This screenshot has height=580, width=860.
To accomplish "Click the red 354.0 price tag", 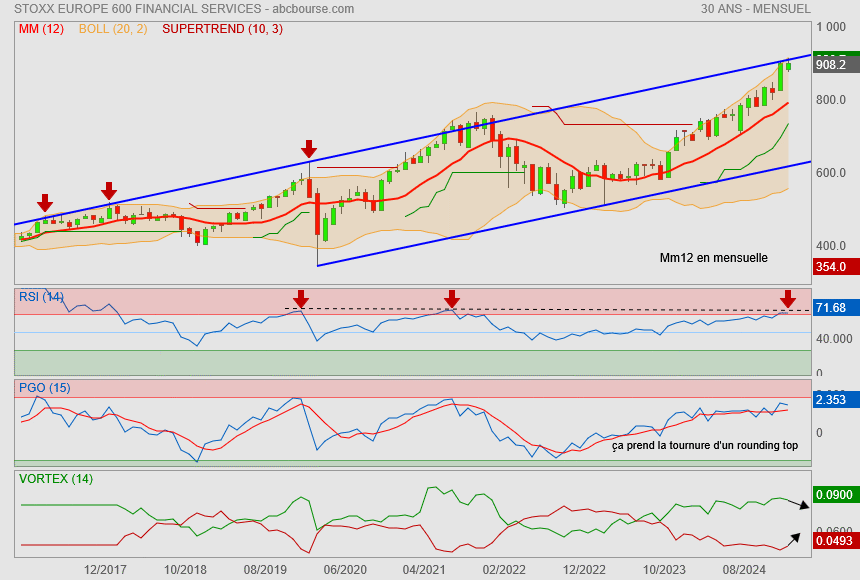I will tap(831, 267).
